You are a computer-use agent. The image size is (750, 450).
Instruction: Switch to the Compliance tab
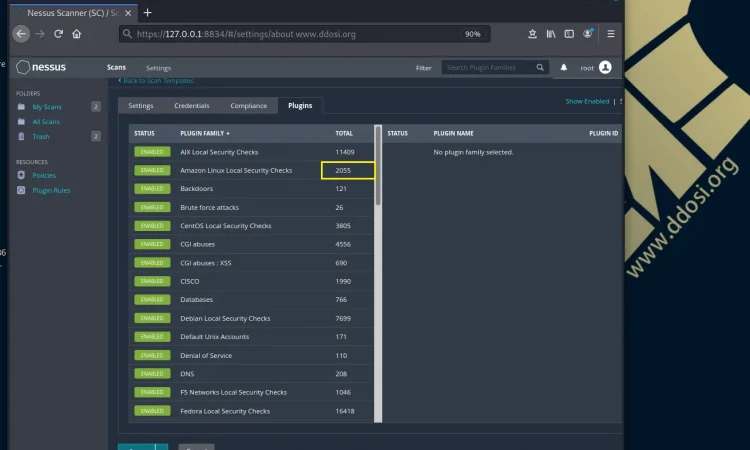pos(249,106)
